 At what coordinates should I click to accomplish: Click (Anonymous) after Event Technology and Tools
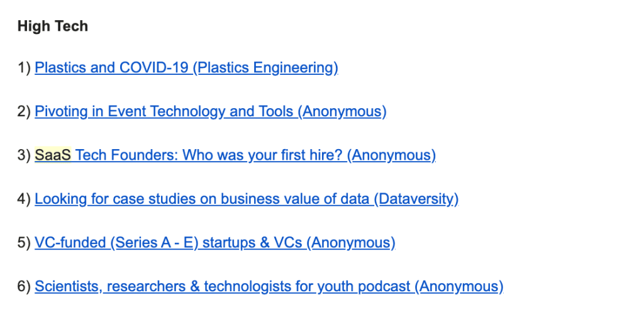coord(342,111)
